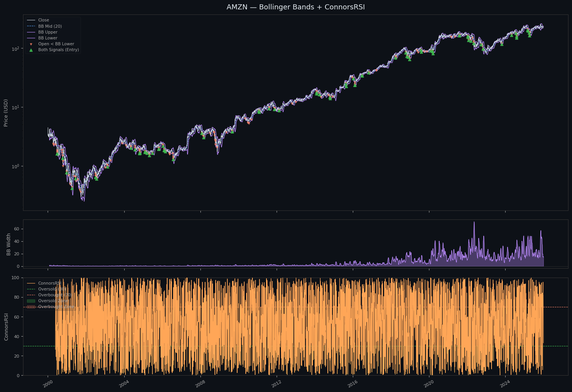Screen dimensions: 572x392
Task: Click the 60 tick on BB Width axis
Action: (17, 229)
